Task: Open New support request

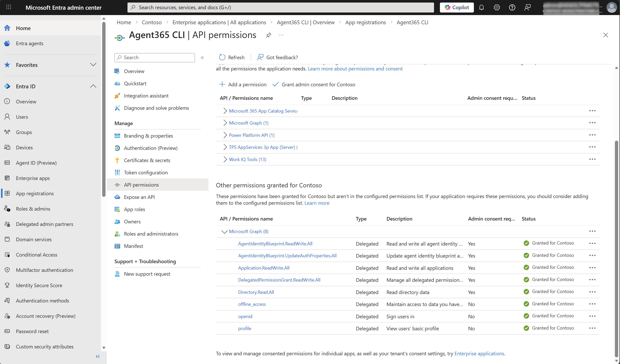Action: tap(147, 274)
